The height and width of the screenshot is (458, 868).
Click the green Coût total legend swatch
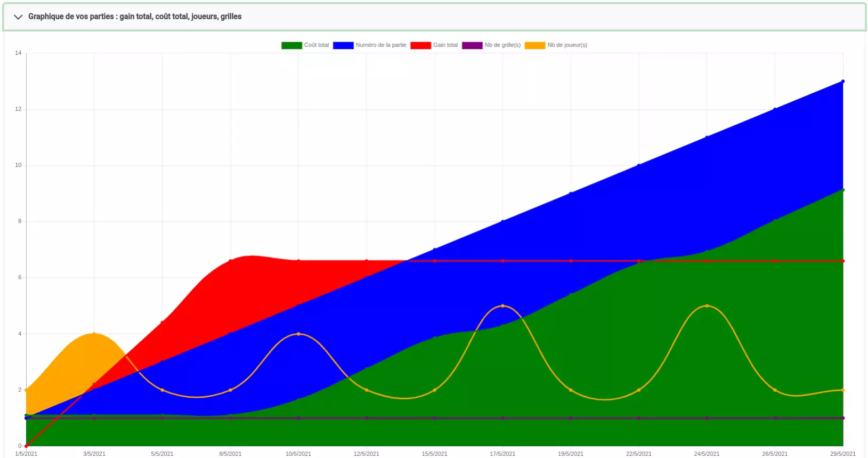(291, 45)
